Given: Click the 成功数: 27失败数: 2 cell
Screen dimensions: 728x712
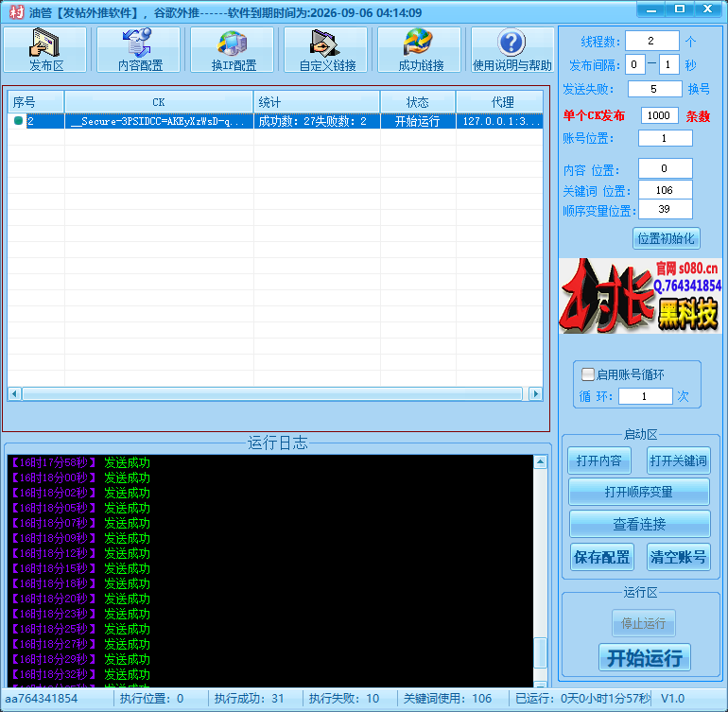Looking at the screenshot, I should [317, 121].
